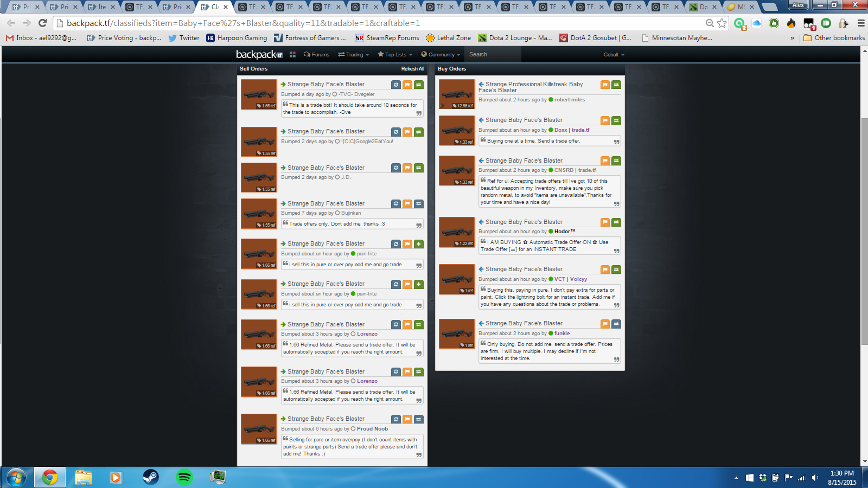Click the grid icon beside backpack.tf logo
This screenshot has height=488, width=868.
pyautogui.click(x=292, y=55)
